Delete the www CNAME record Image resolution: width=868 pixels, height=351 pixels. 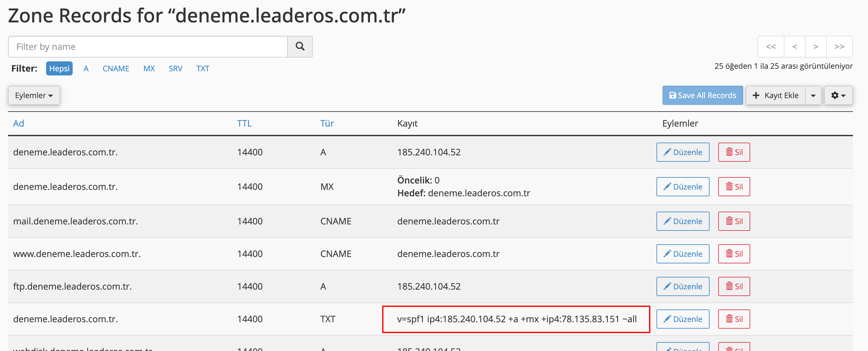point(734,254)
